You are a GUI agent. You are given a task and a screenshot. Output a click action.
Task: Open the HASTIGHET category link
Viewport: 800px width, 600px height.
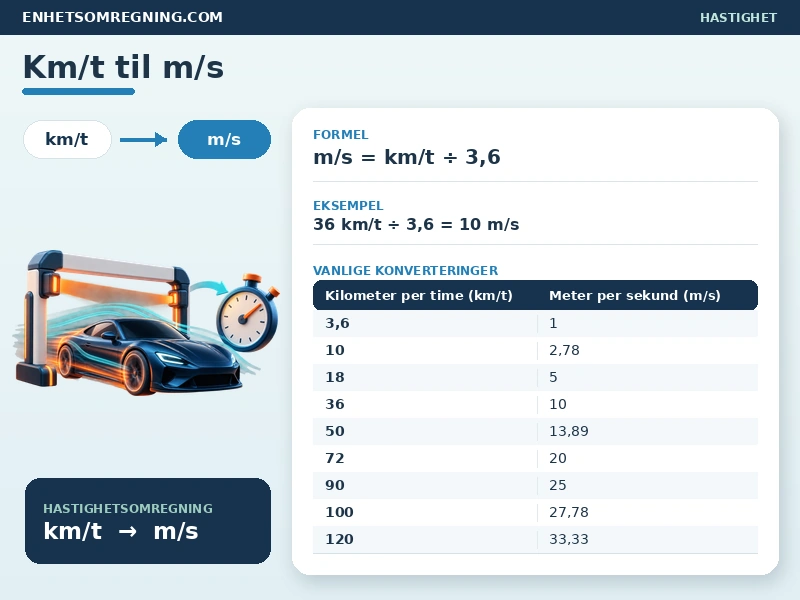(738, 17)
